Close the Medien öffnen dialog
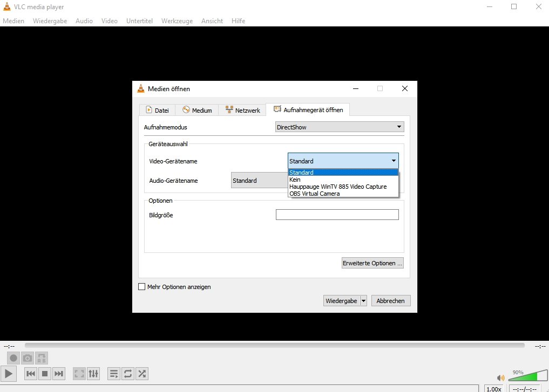The width and height of the screenshot is (549, 392). click(x=405, y=88)
